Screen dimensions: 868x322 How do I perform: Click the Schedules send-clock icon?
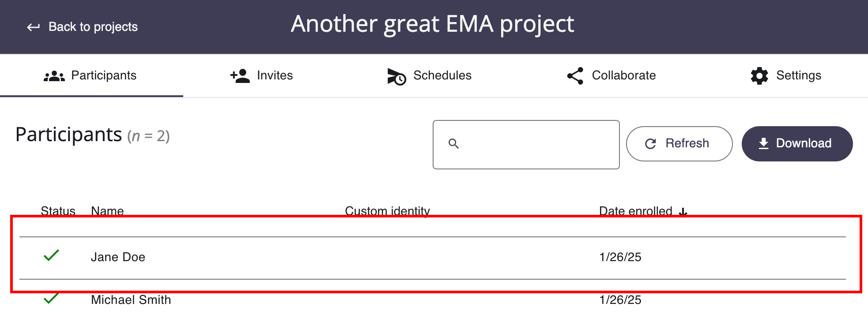[x=396, y=76]
